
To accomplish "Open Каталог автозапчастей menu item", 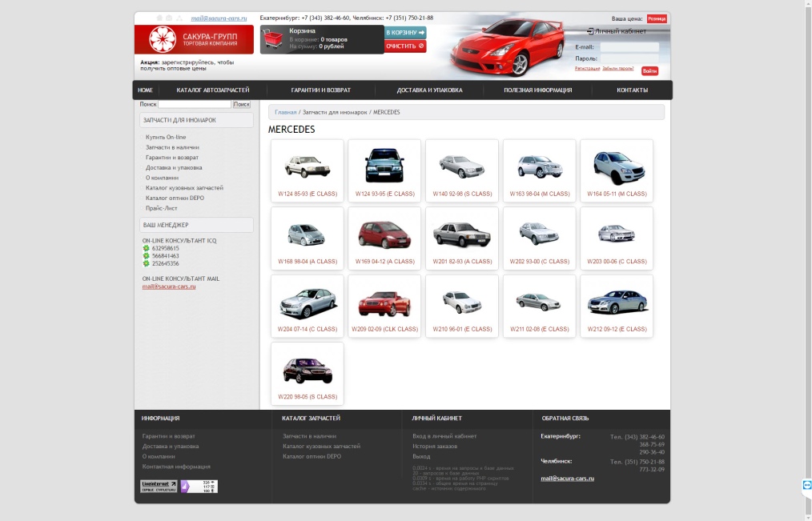I will coord(213,90).
